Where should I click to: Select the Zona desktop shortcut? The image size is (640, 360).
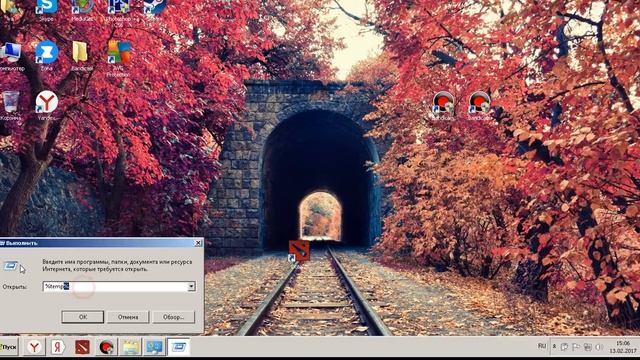click(47, 56)
